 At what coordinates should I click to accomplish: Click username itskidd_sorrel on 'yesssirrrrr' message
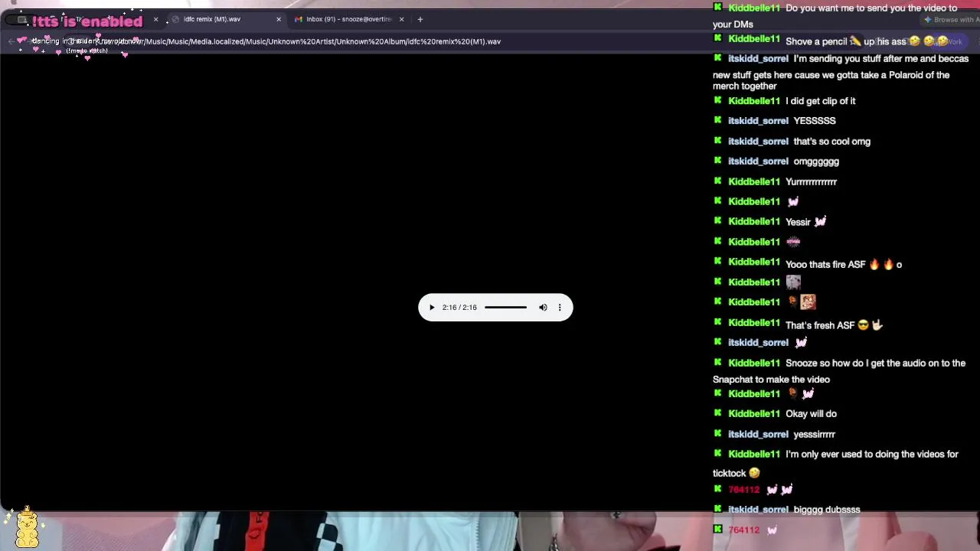tap(758, 434)
